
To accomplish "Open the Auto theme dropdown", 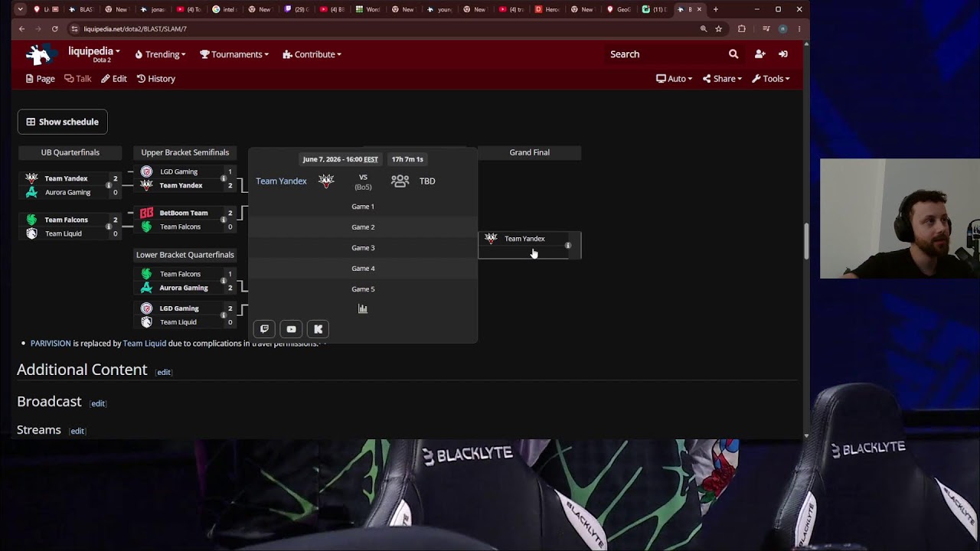I will click(x=674, y=79).
